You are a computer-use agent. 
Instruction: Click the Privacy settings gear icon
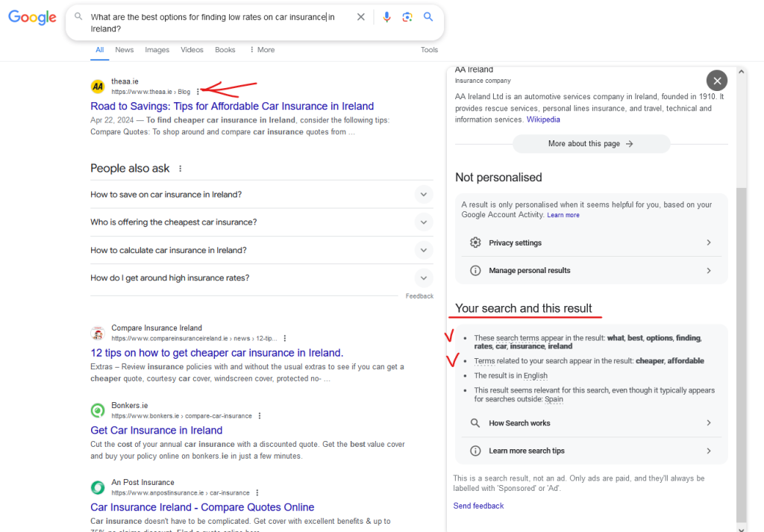(x=475, y=242)
